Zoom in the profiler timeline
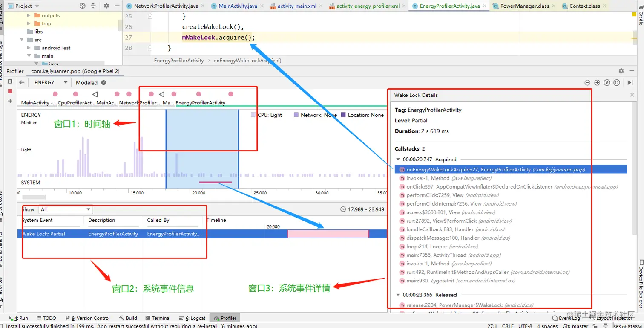This screenshot has width=644, height=328. 597,83
